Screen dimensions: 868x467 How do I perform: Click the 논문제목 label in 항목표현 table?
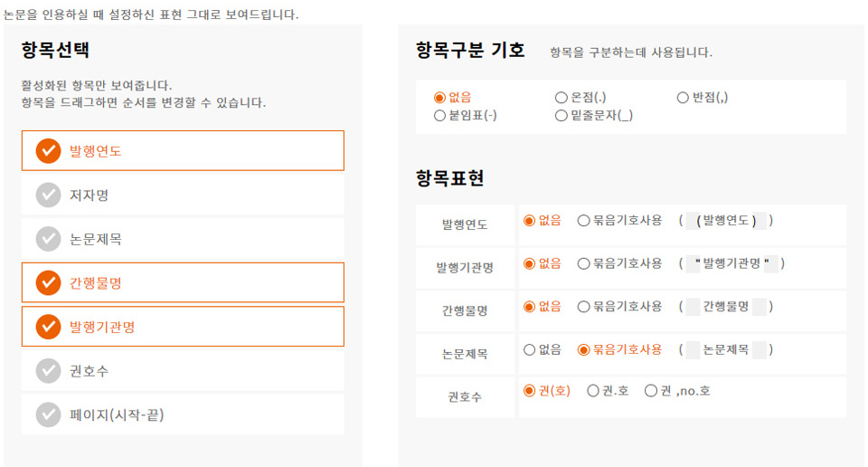click(x=465, y=354)
